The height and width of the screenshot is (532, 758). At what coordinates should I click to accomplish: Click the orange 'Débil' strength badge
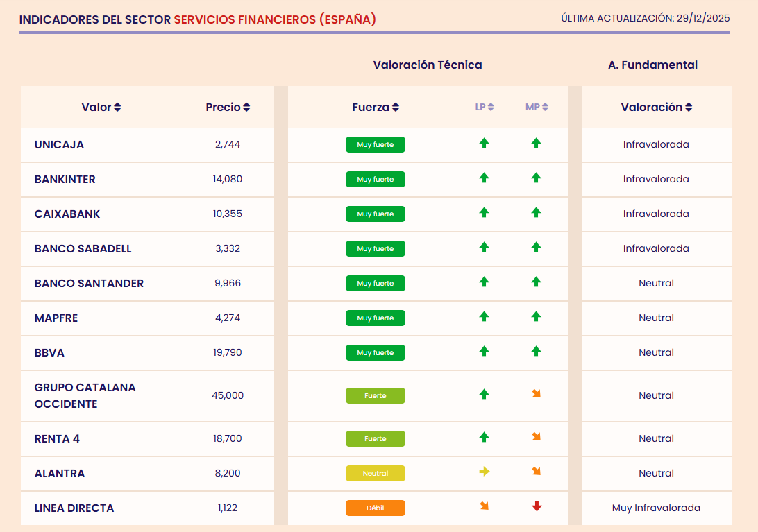(x=376, y=508)
